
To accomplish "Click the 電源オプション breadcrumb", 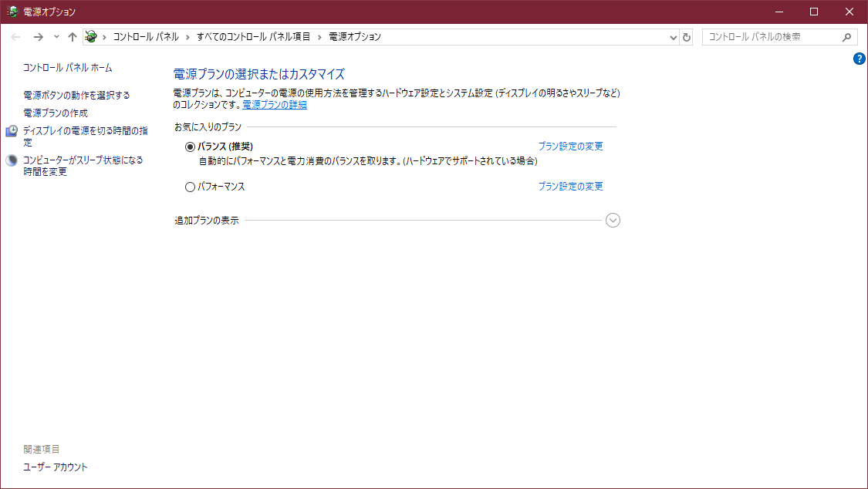I will coord(355,37).
